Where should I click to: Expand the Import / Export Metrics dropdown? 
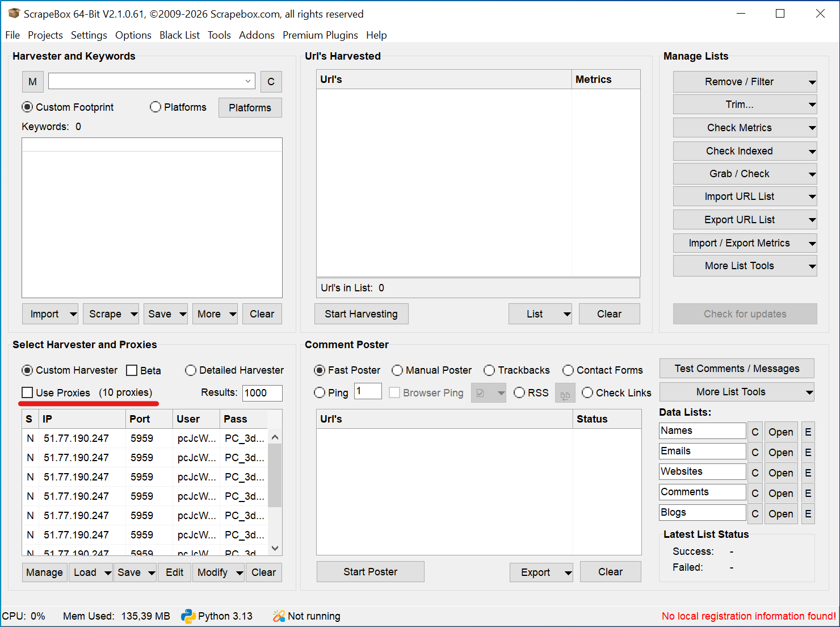(812, 243)
